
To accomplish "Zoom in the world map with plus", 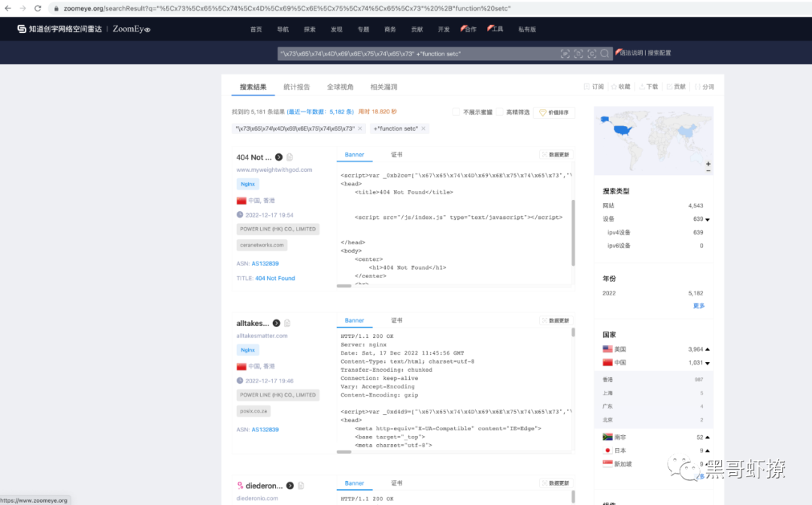I will pos(708,164).
